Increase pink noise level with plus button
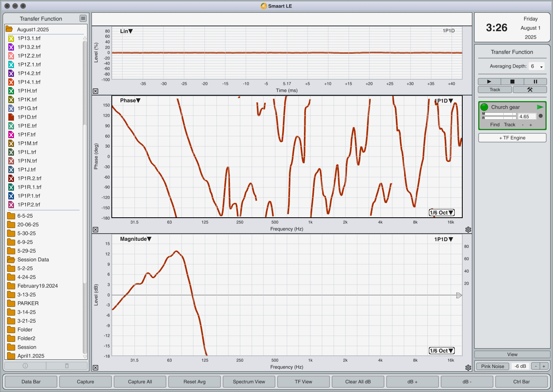The width and height of the screenshot is (553, 392). click(x=544, y=366)
